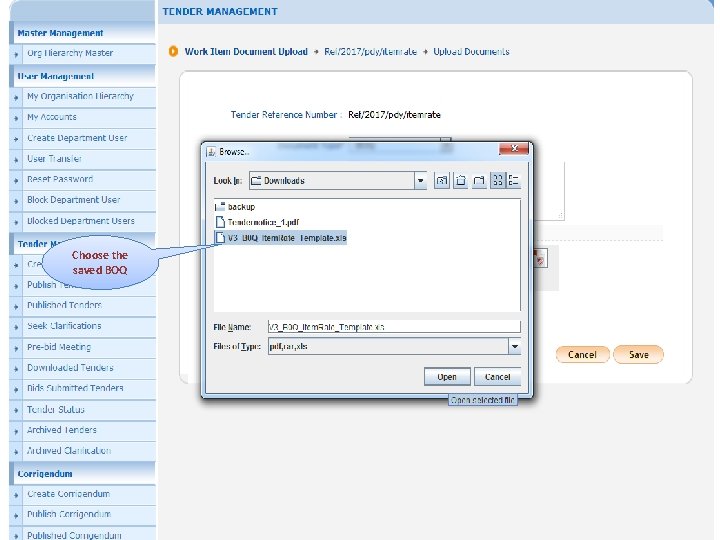The image size is (720, 540).
Task: Open My Accounts menu item
Action: 52,117
